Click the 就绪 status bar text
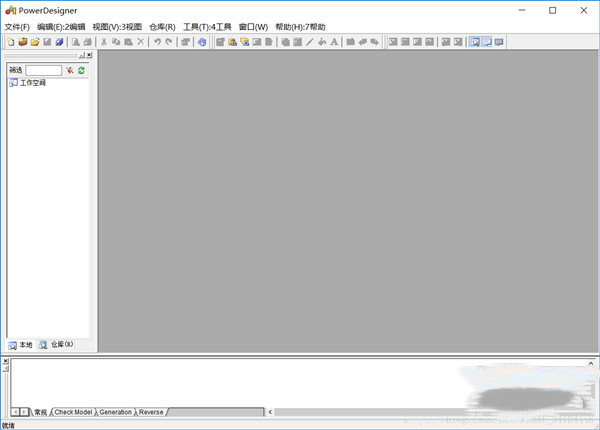The image size is (600, 430). 8,425
